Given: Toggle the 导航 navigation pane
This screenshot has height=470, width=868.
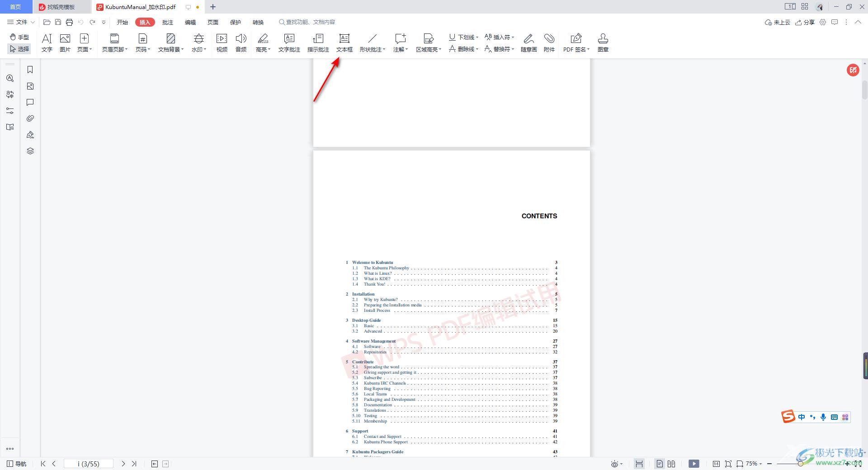Looking at the screenshot, I should (17, 464).
